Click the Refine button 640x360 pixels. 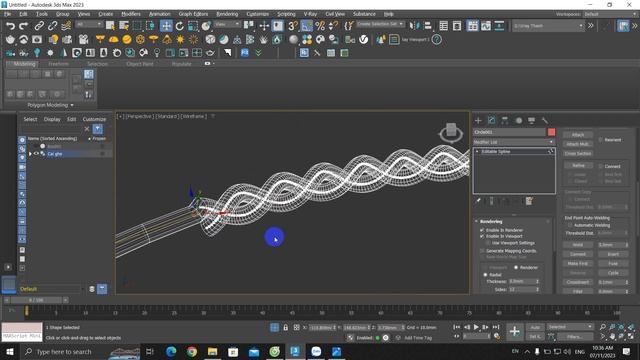point(578,165)
